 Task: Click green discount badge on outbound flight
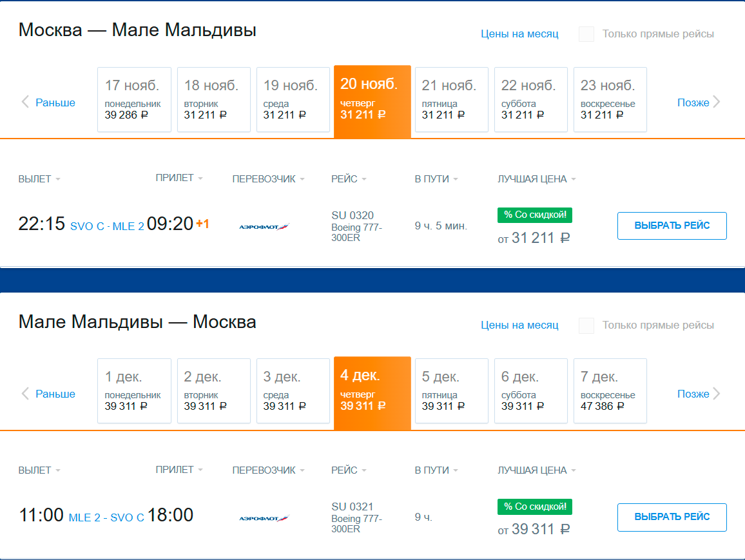(535, 215)
